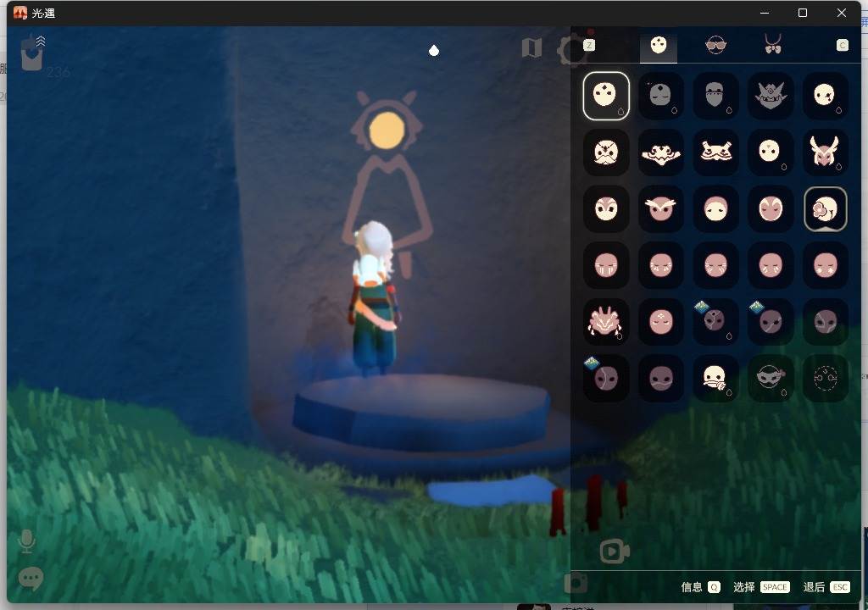Click the 信息 Q info button
This screenshot has width=868, height=610.
(x=700, y=587)
